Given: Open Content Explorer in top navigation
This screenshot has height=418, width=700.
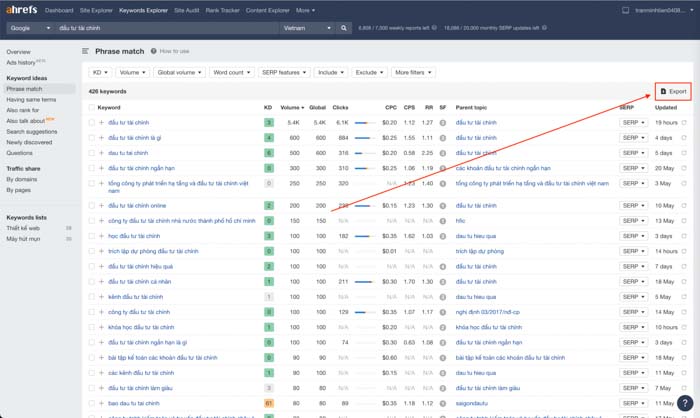Looking at the screenshot, I should 267,10.
